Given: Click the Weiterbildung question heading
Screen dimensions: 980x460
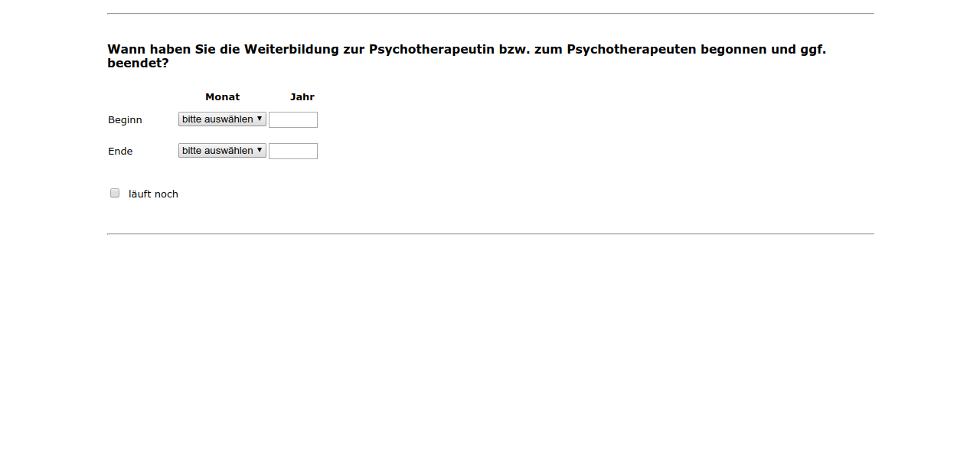Looking at the screenshot, I should (x=467, y=56).
